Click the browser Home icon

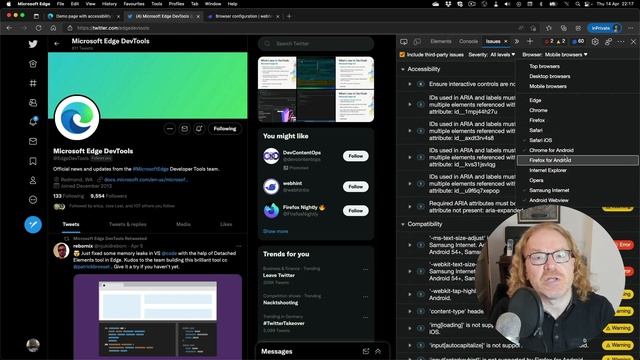tap(53, 28)
